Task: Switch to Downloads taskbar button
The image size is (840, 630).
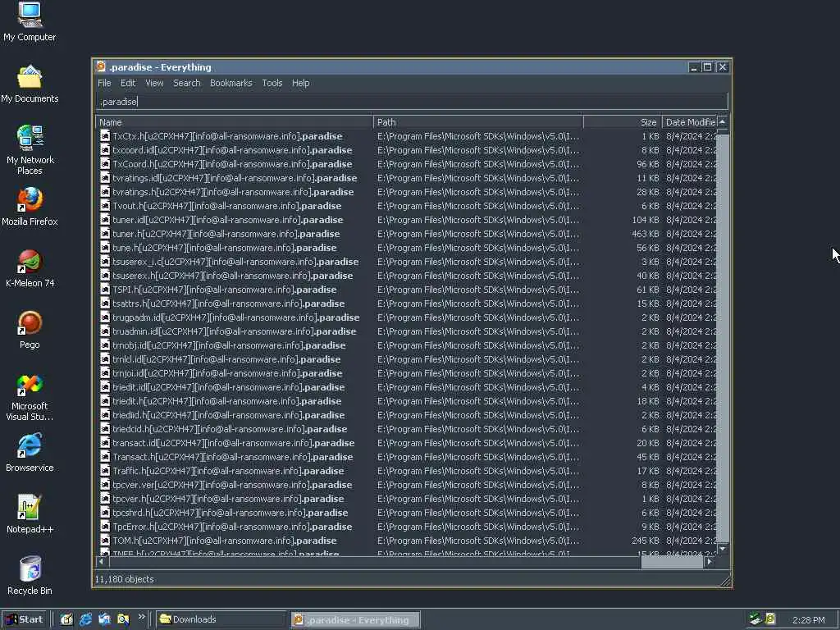Action: (x=221, y=619)
